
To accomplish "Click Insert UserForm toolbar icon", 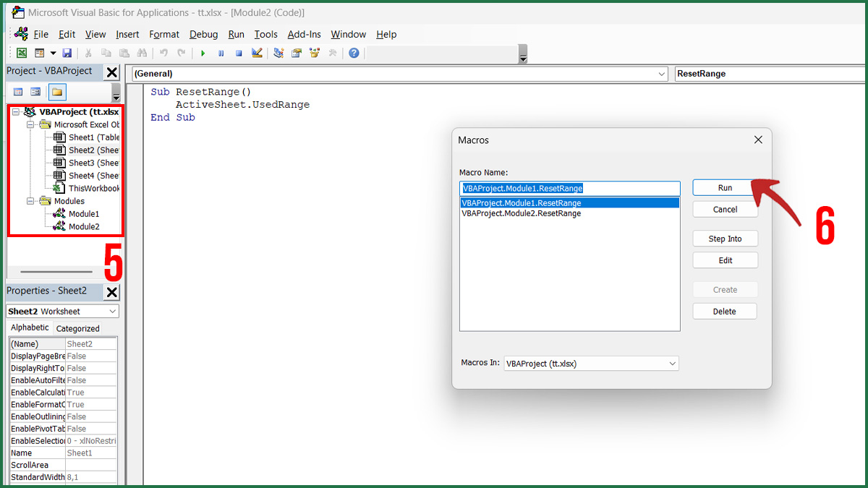I will [x=40, y=53].
